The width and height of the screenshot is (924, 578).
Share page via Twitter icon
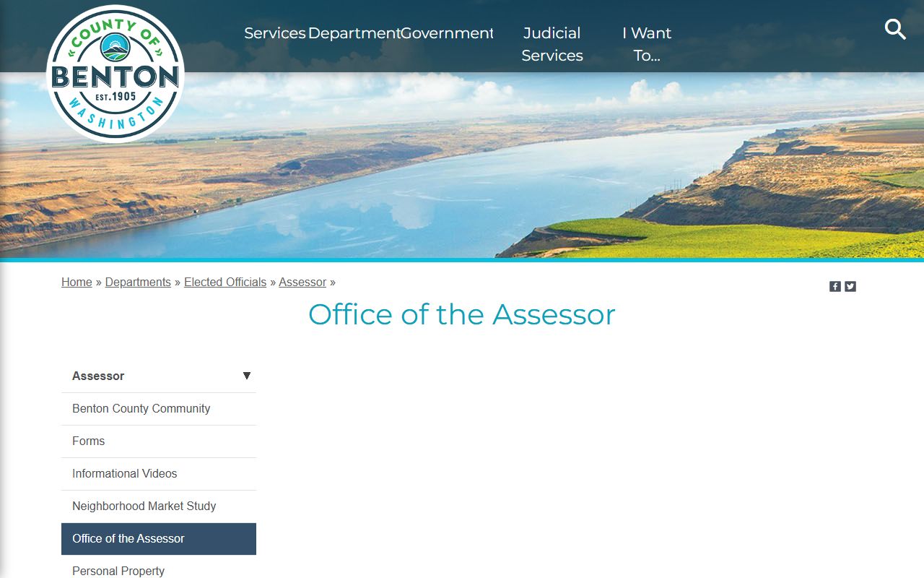[850, 286]
